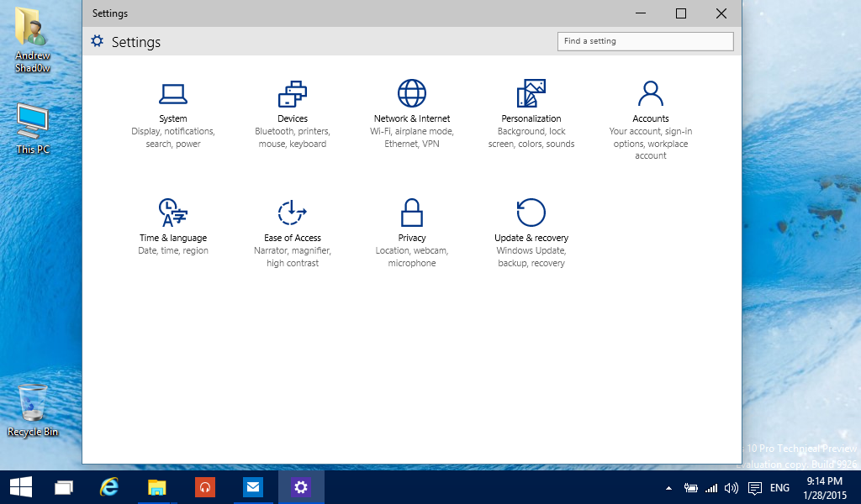This screenshot has height=504, width=861.
Task: Open Time & language settings
Action: pos(173,227)
